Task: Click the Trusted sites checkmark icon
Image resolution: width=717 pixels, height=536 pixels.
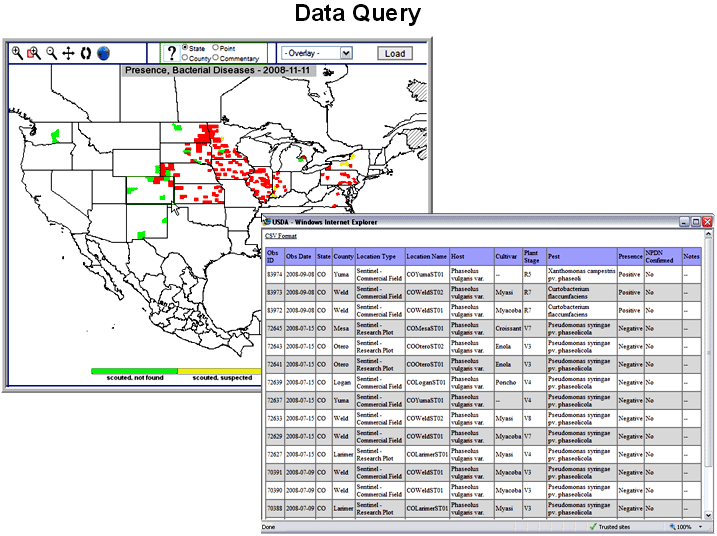Action: point(593,526)
